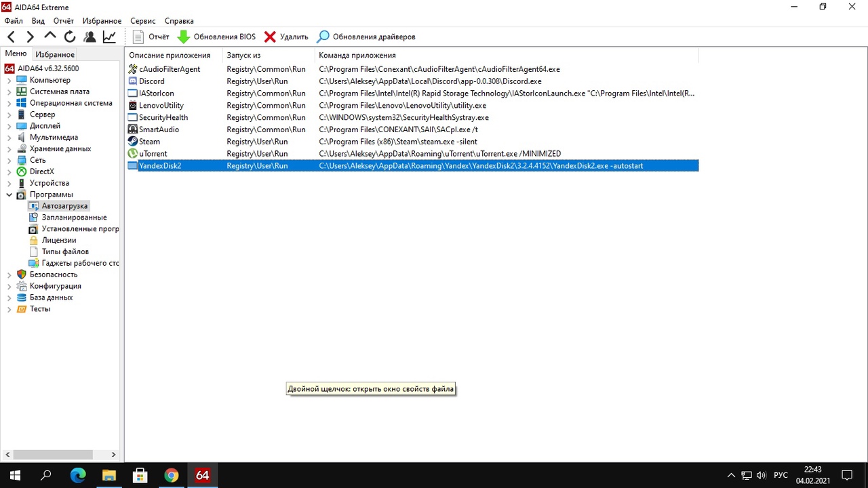The width and height of the screenshot is (868, 488).
Task: Select Лицензии in the tree
Action: [59, 240]
